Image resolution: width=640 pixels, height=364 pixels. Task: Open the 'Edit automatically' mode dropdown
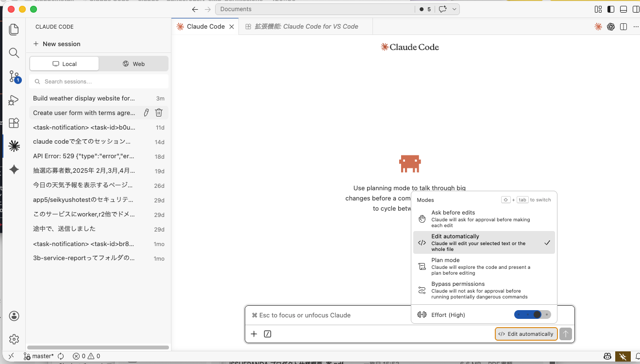pyautogui.click(x=526, y=334)
